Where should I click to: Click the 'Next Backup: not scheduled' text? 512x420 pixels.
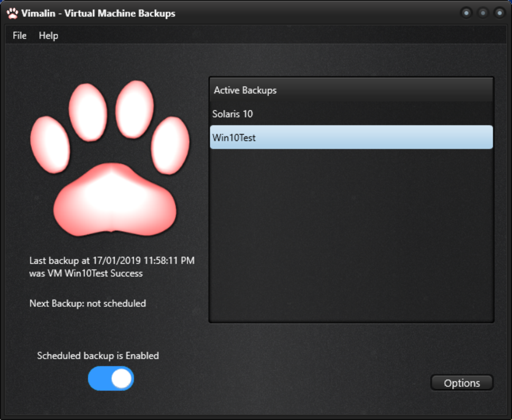coord(88,303)
